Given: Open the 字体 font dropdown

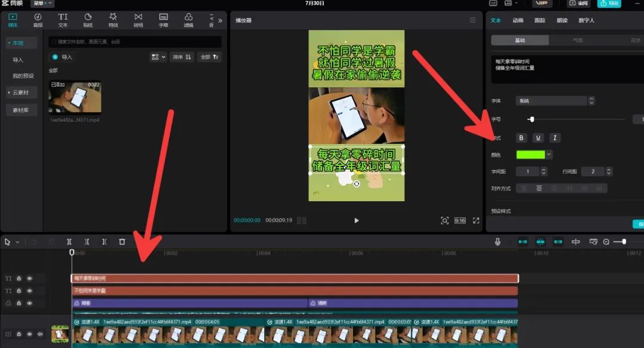Looking at the screenshot, I should click(x=555, y=101).
